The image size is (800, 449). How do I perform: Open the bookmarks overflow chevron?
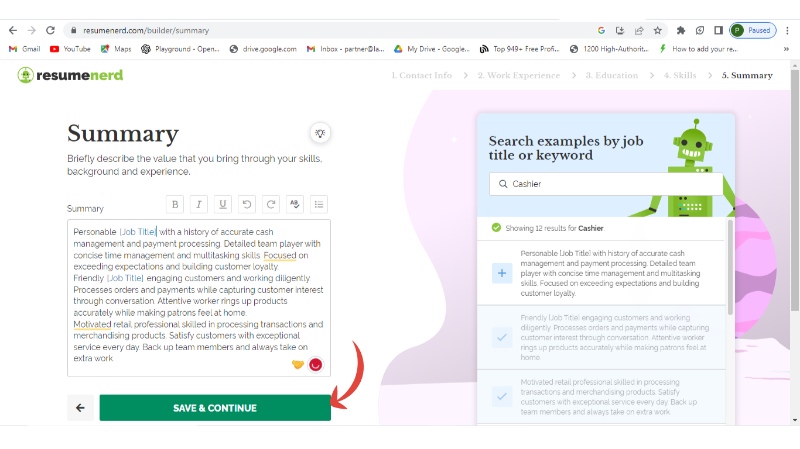tap(786, 48)
